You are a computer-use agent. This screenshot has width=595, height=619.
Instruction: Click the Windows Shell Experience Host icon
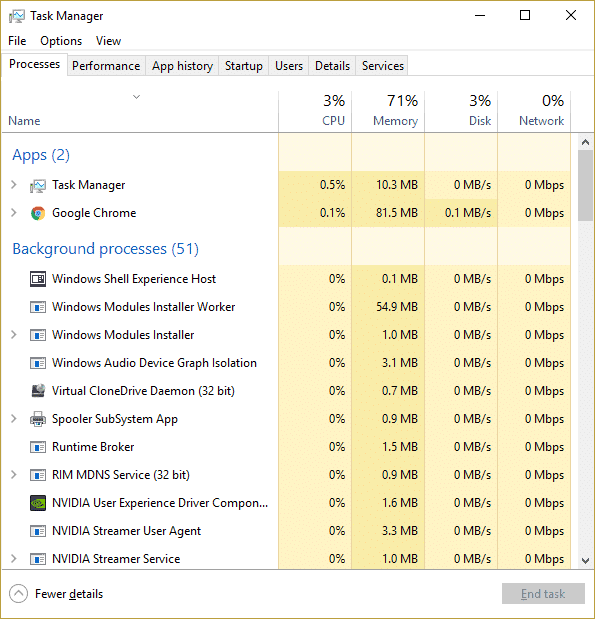click(38, 279)
